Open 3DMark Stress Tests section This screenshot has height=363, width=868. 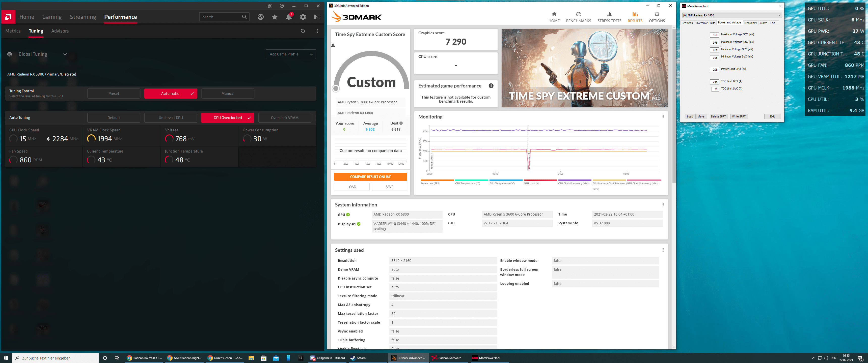click(x=609, y=17)
